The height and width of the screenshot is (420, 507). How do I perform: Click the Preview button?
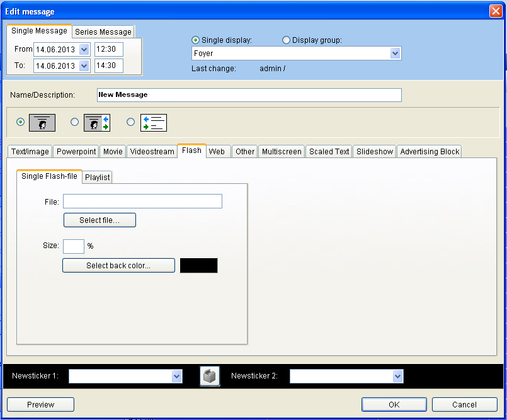pos(40,404)
